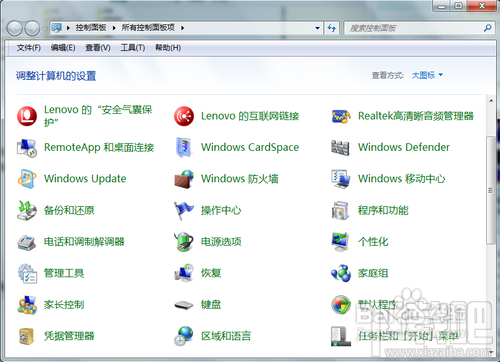Open 家庭组 spheres icon
The width and height of the screenshot is (500, 362).
click(x=341, y=273)
